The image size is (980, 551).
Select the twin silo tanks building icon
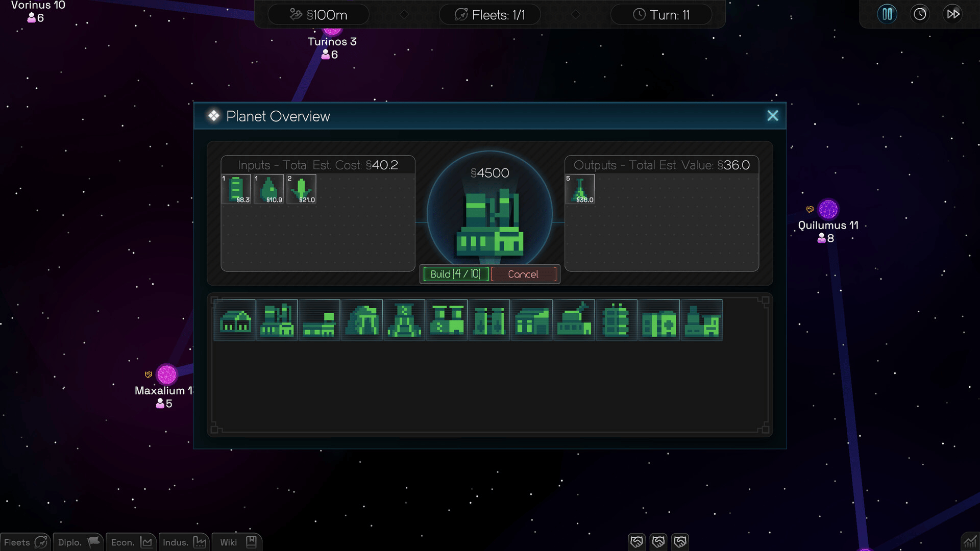coord(489,320)
